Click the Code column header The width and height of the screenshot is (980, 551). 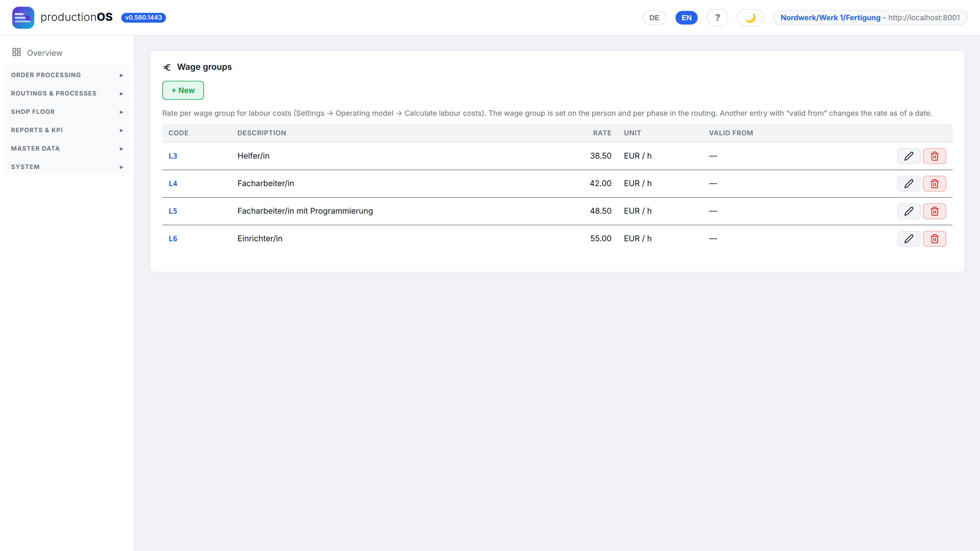(179, 133)
